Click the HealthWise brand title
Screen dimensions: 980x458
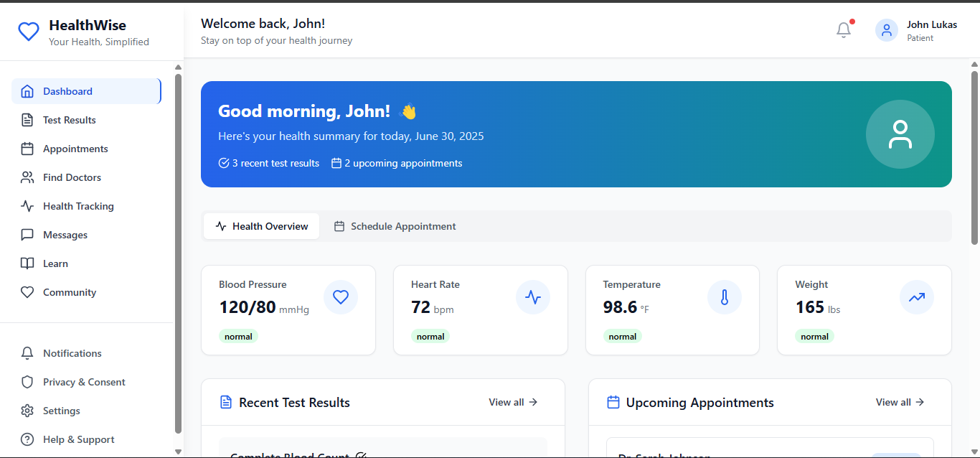coord(88,25)
